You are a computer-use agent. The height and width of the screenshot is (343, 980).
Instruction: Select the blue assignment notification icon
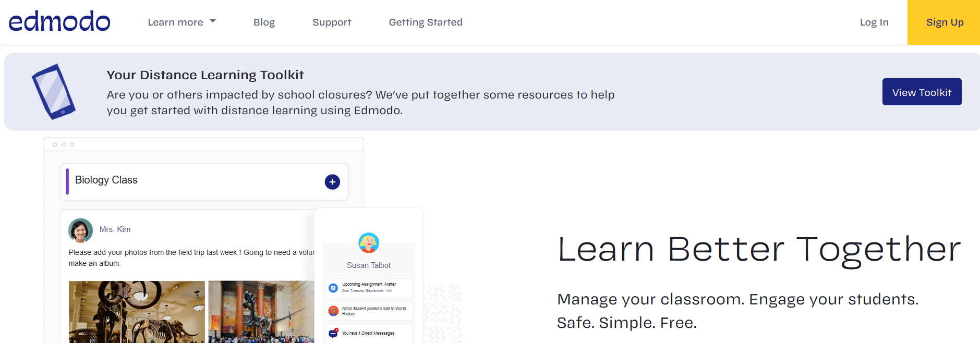(x=332, y=287)
